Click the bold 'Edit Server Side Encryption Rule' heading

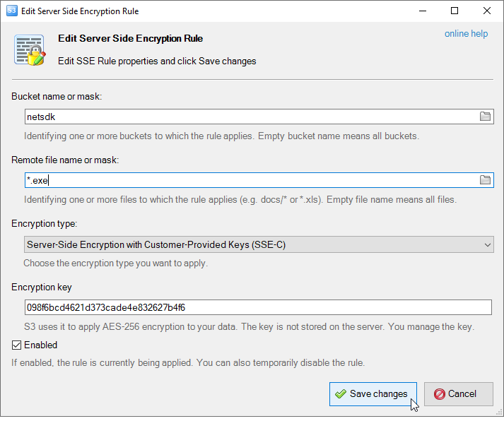coord(130,39)
